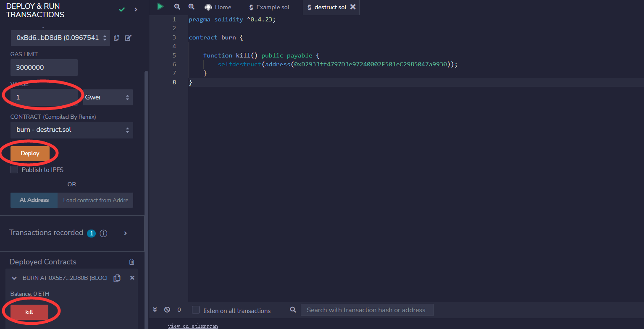Enable Publish to IPFS checkbox
This screenshot has height=329, width=644.
tap(14, 170)
